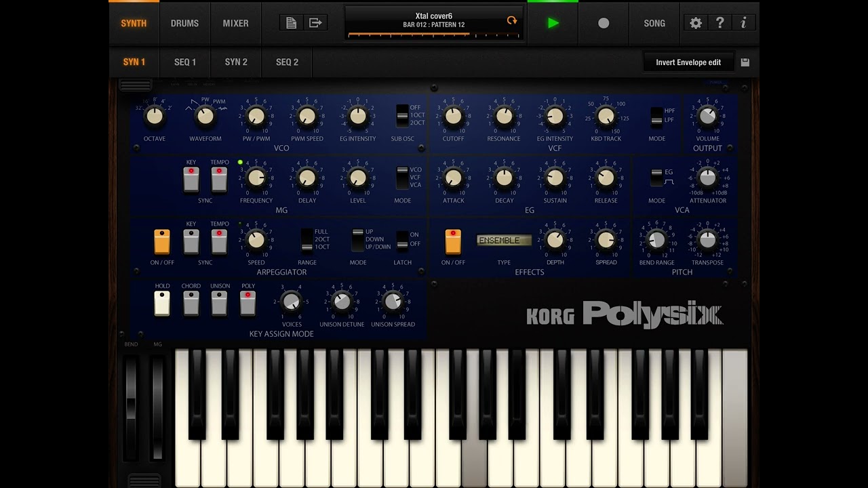
Task: Select the SYN 2 tab
Action: coord(236,62)
